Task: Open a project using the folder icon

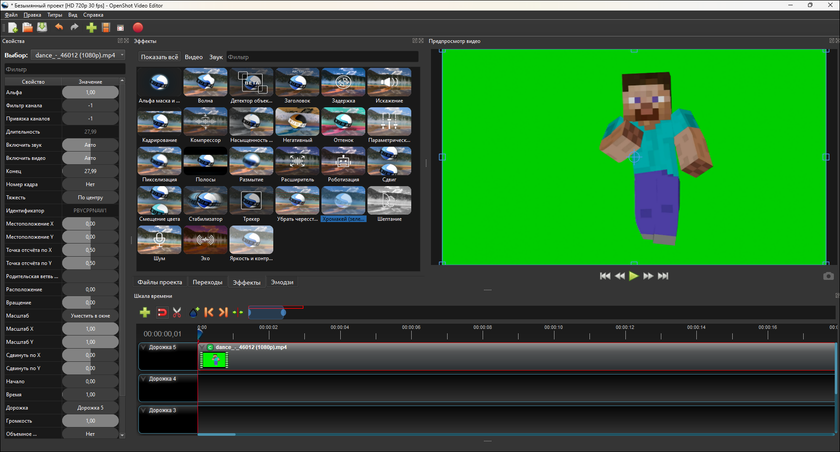Action: (x=27, y=27)
